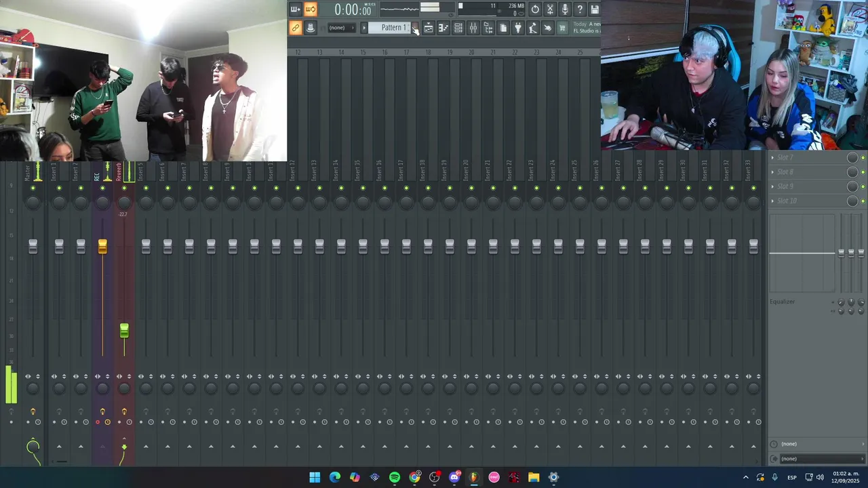This screenshot has height=488, width=868.
Task: Mute the REC track green light
Action: click(x=102, y=188)
